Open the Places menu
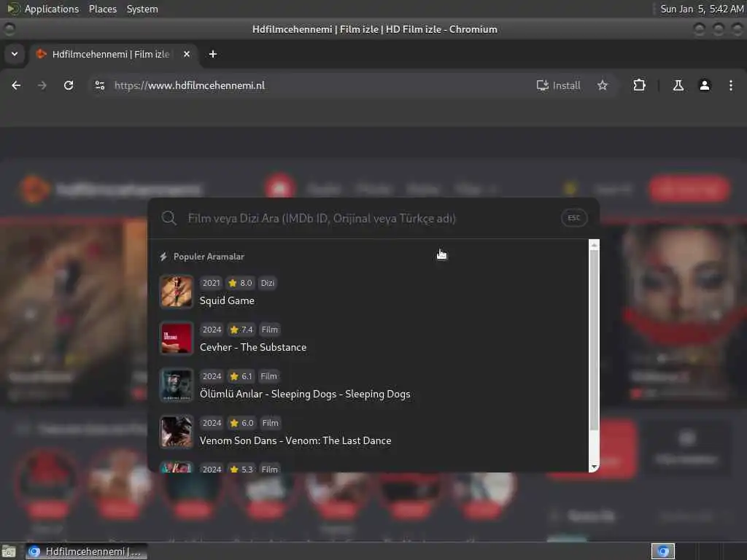This screenshot has width=747, height=560. pos(102,9)
